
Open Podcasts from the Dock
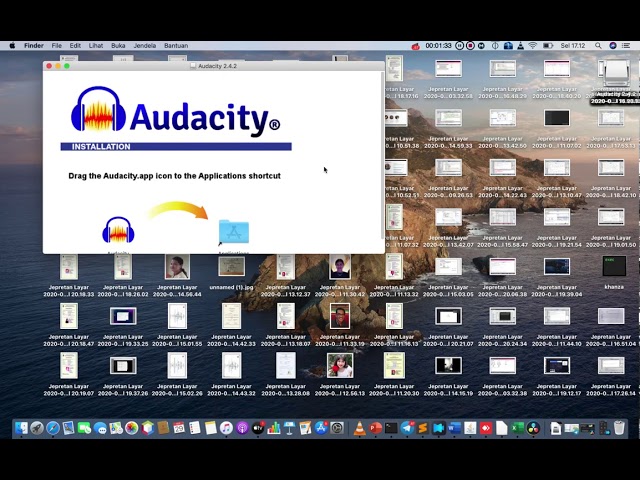242,428
